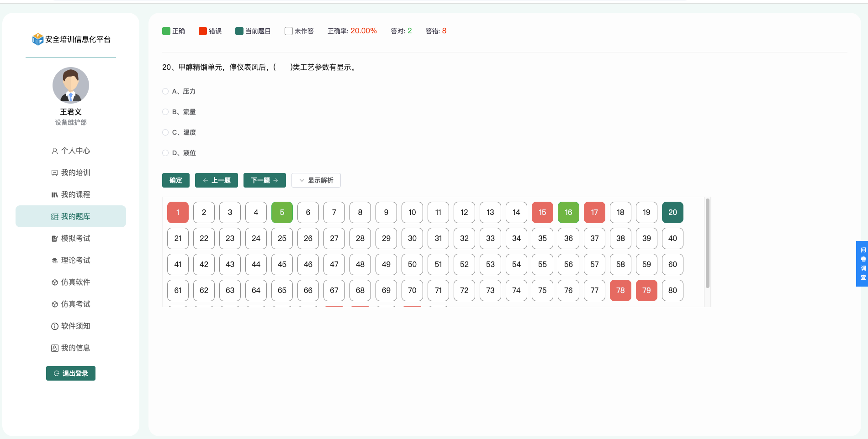Click the 我的课程 books icon
Screen dimensions: 868x439
click(54, 195)
